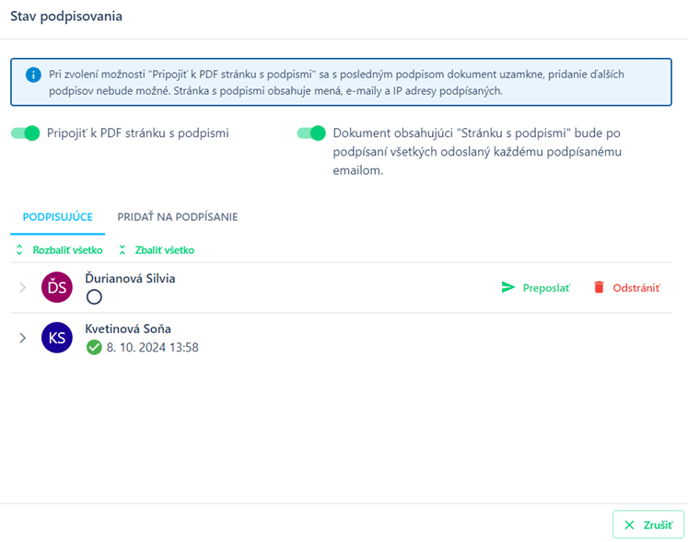Click the X icon on Zrušiť button
Viewport: 688px width, 542px height.
point(629,525)
